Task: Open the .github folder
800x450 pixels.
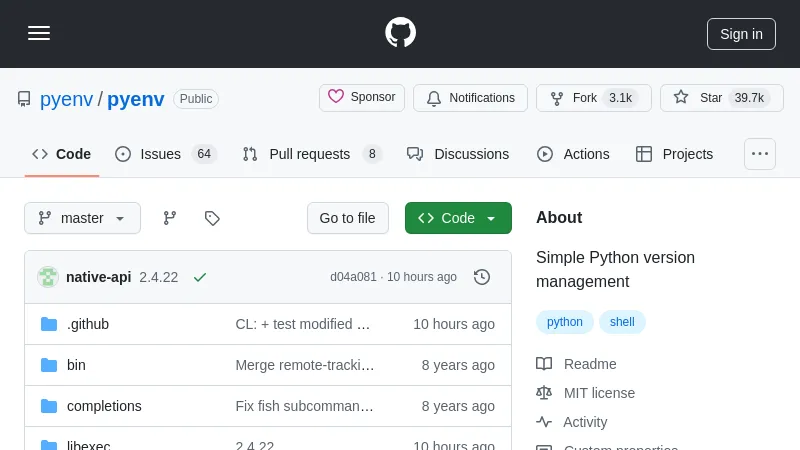Action: [88, 324]
